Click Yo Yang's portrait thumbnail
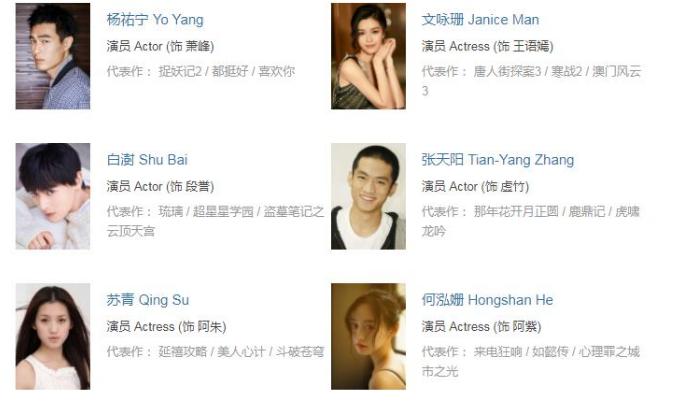This screenshot has width=677, height=413. click(53, 56)
